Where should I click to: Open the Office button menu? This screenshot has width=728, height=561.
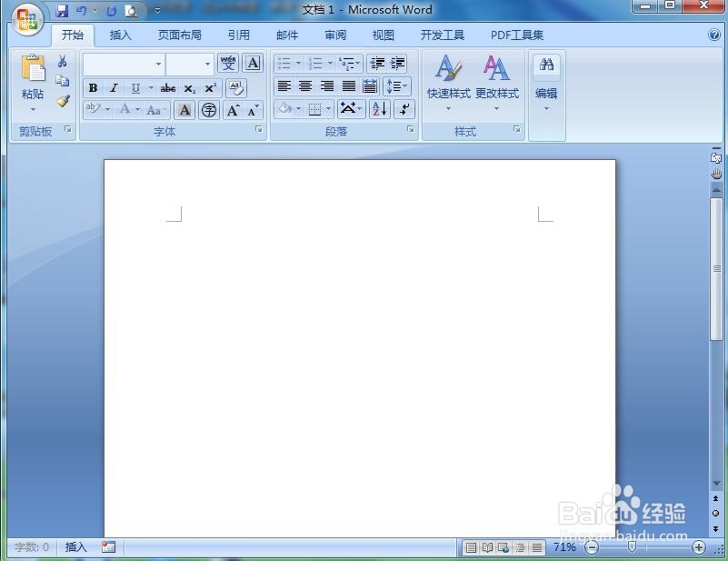(27, 19)
